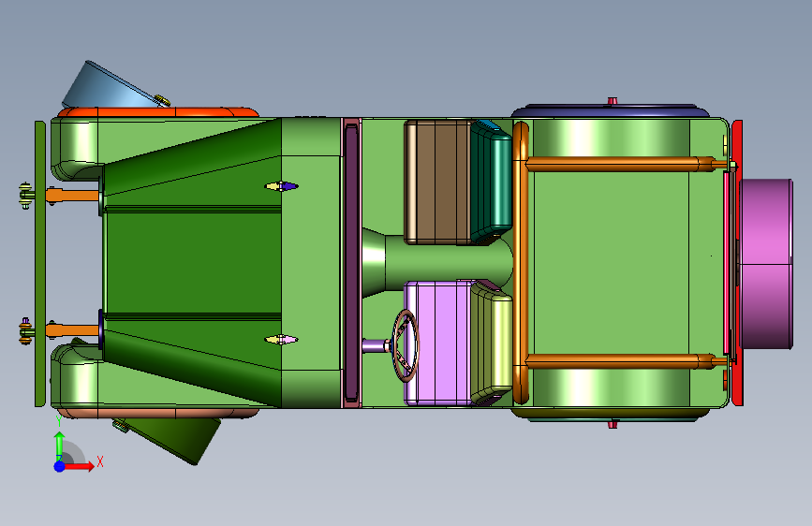The width and height of the screenshot is (812, 526).
Task: Select the navy rear wheel at top
Action: pyautogui.click(x=610, y=110)
